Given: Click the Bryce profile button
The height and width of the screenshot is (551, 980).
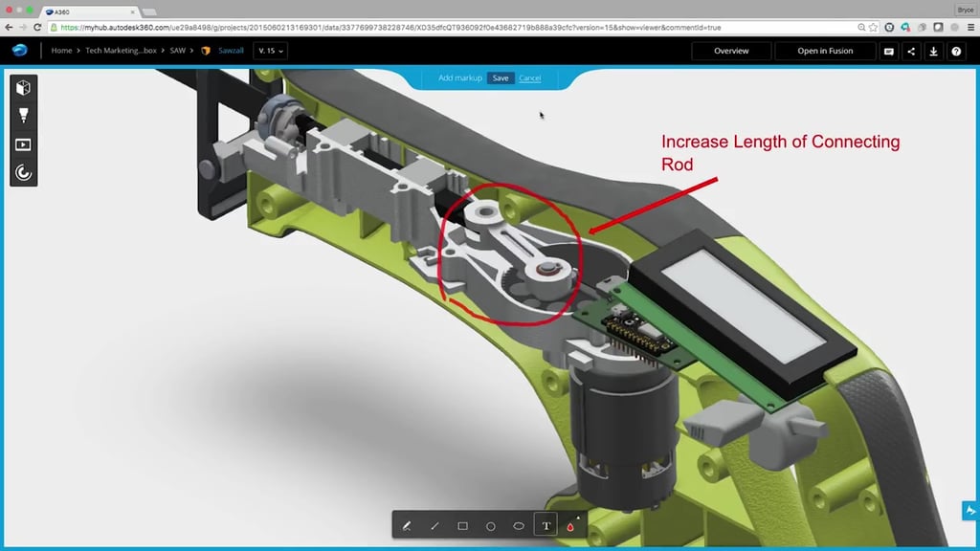Looking at the screenshot, I should point(965,10).
